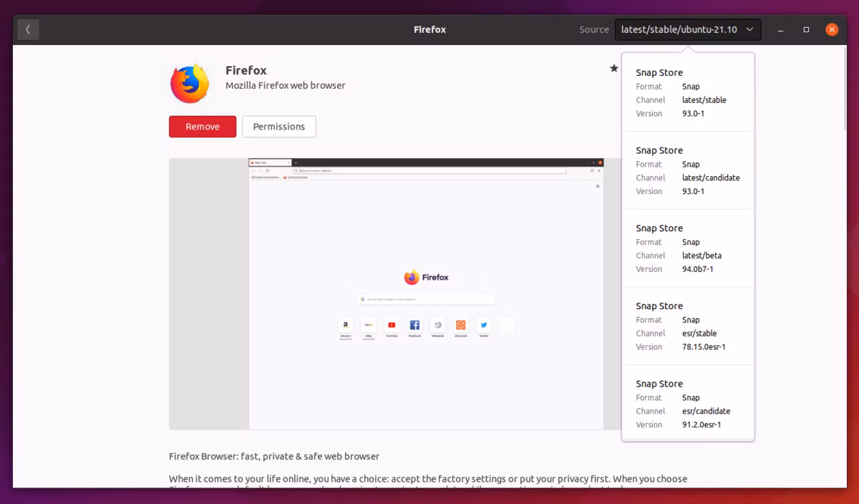
Task: Select the esr/candidate channel entry
Action: click(x=688, y=403)
